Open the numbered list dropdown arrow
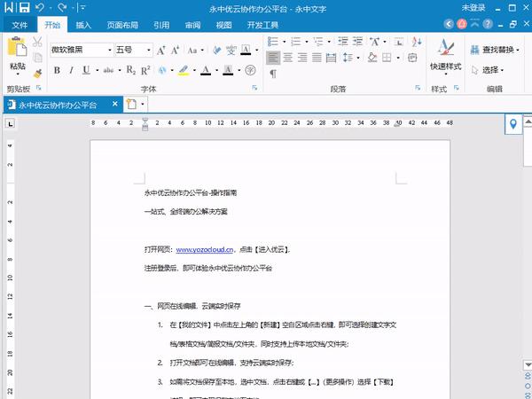Screen dimensions: 532x399 point(307,42)
